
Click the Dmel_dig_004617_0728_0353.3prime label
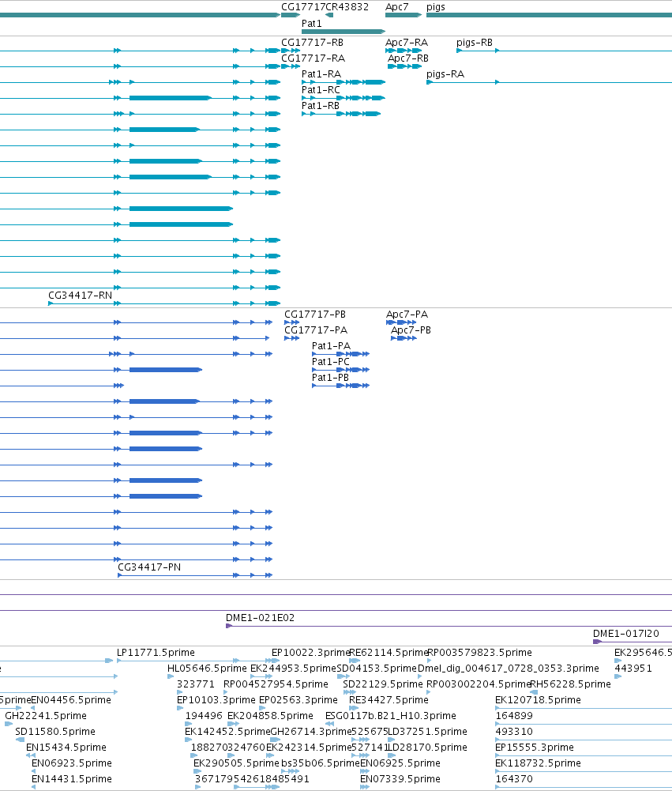509,669
